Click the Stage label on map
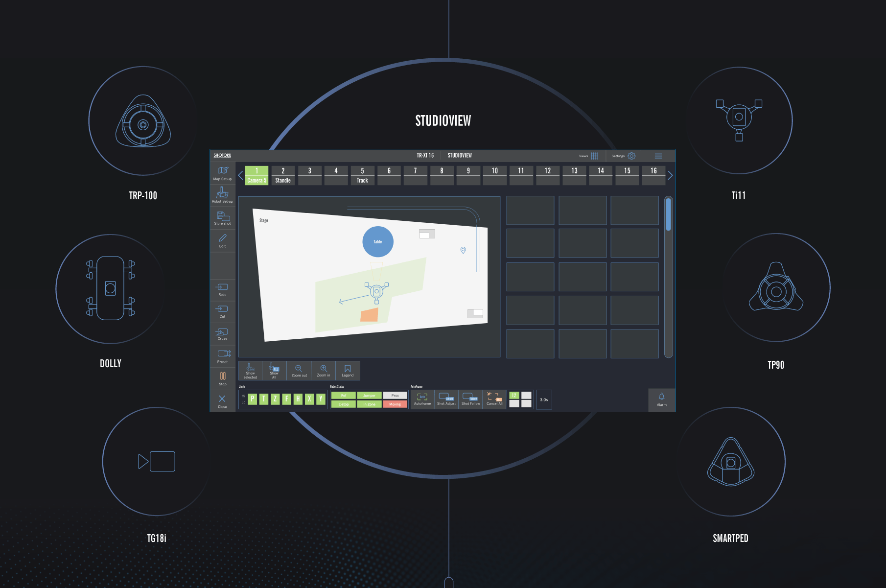 point(263,220)
